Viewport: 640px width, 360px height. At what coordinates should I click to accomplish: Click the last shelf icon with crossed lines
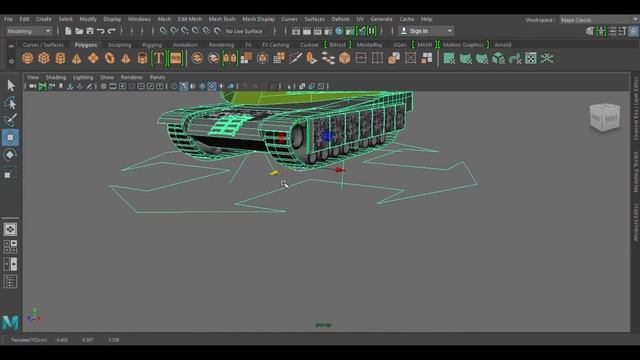[547, 58]
